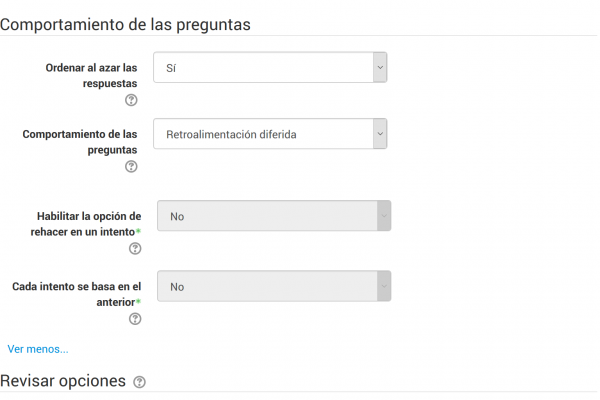Screen dimensions: 600x400
Task: Click the bold Comportamiento de las preguntas field label
Action: click(80, 142)
